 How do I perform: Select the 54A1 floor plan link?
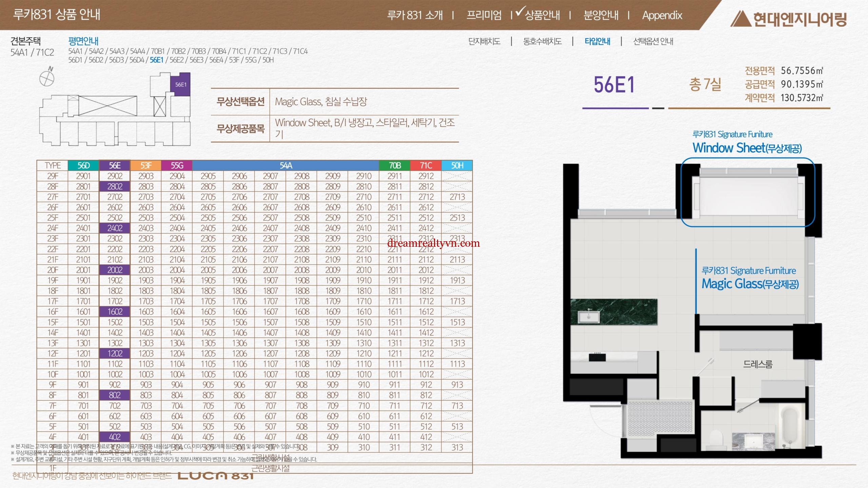pos(75,51)
